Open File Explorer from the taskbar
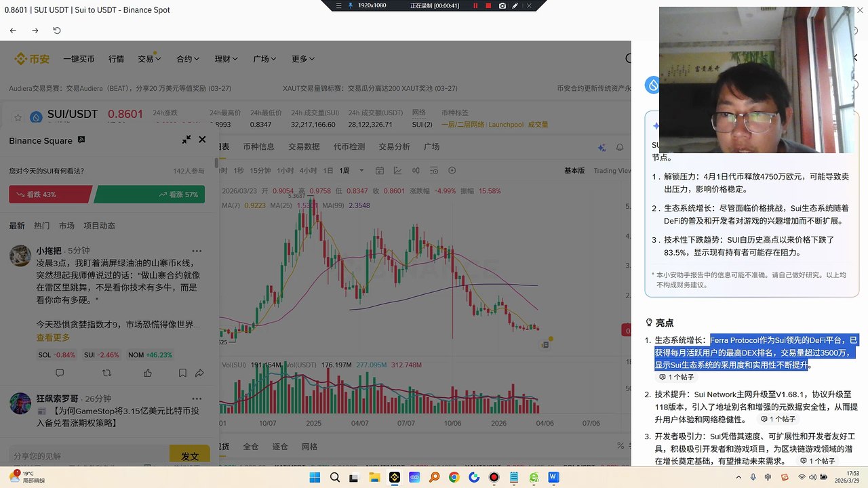 (x=374, y=477)
